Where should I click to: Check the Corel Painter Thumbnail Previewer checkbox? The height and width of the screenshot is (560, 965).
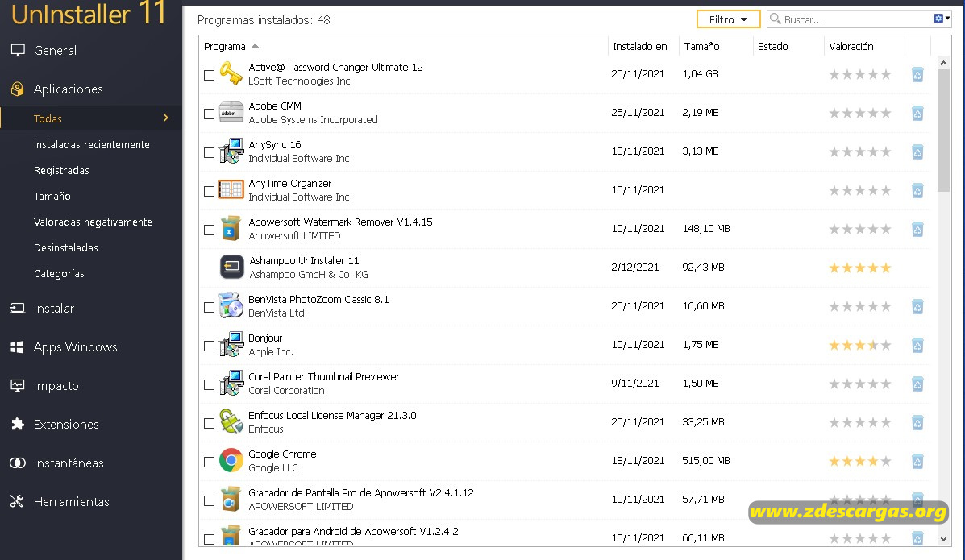(x=210, y=384)
